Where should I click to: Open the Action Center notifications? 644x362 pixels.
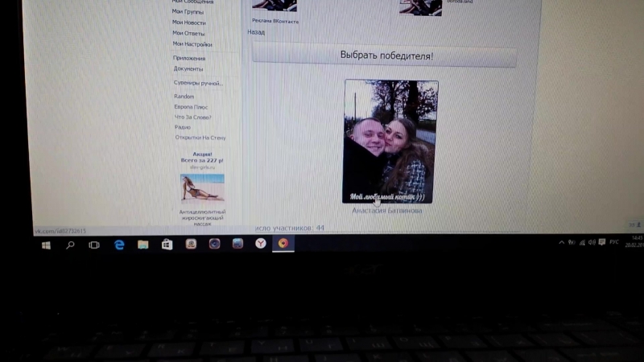coord(602,242)
